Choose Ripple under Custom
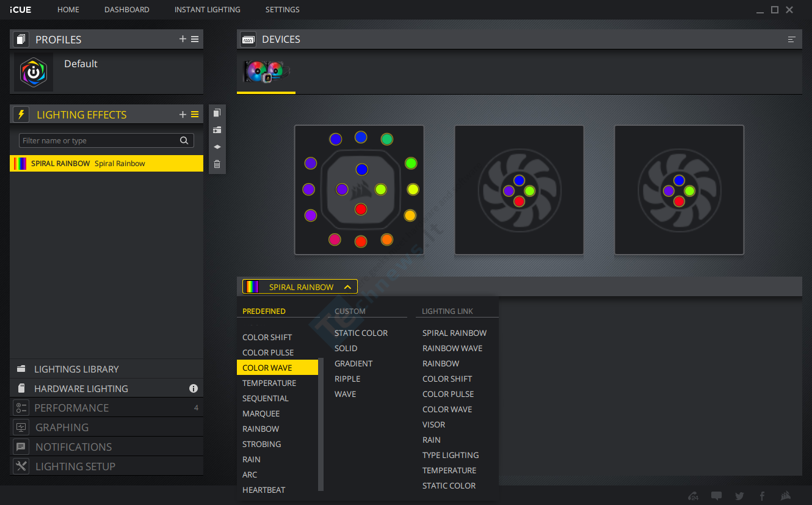Viewport: 812px width, 505px height. 347,379
